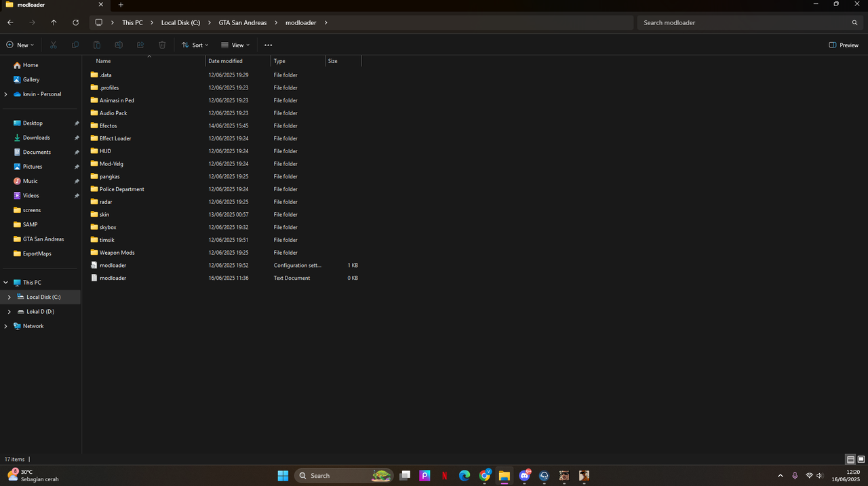Open Discord from the taskbar
Viewport: 868px width, 486px height.
point(524,476)
